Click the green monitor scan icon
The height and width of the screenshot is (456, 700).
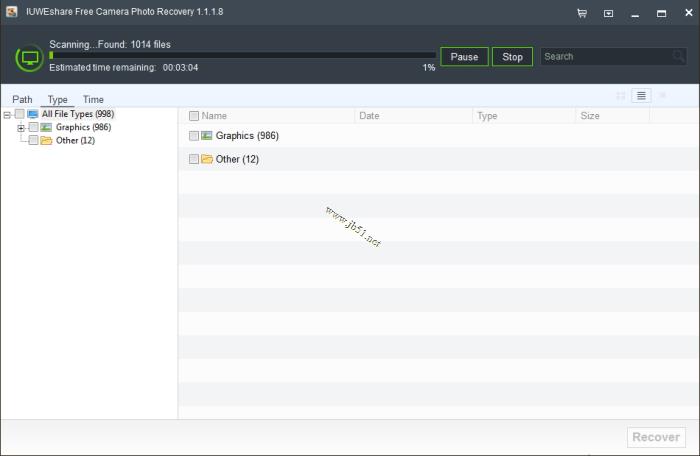click(29, 58)
